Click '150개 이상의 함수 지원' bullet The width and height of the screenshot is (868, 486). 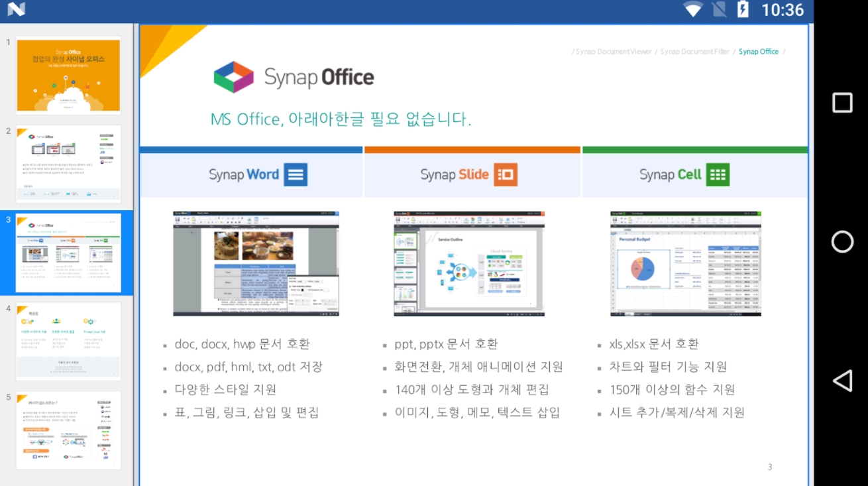pos(672,389)
